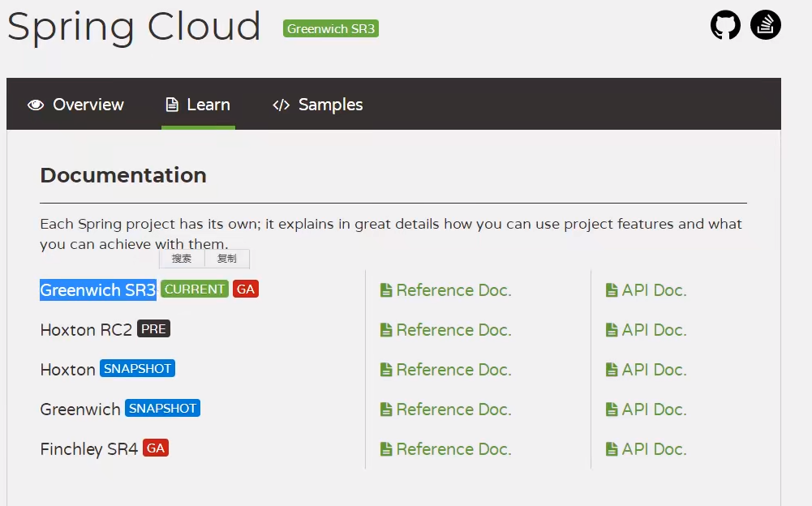Viewport: 812px width, 506px height.
Task: Click the green CURRENT badge
Action: point(195,289)
